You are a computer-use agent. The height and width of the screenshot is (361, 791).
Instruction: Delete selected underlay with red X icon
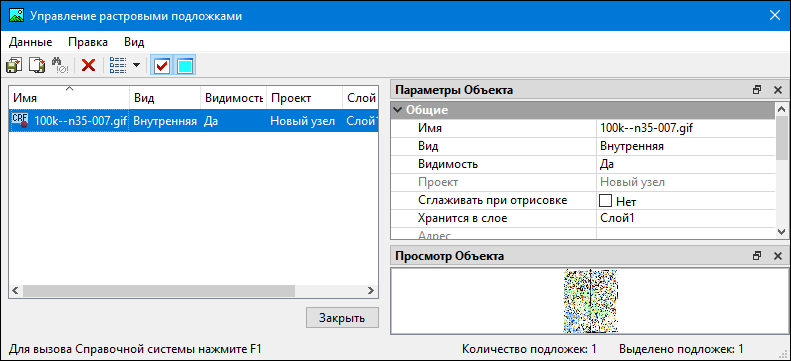(x=89, y=66)
